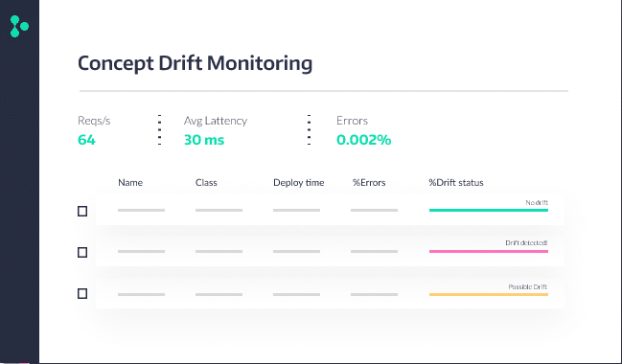Viewport: 622px width, 364px height.
Task: Click the Reqs/s metric label
Action: click(x=94, y=121)
